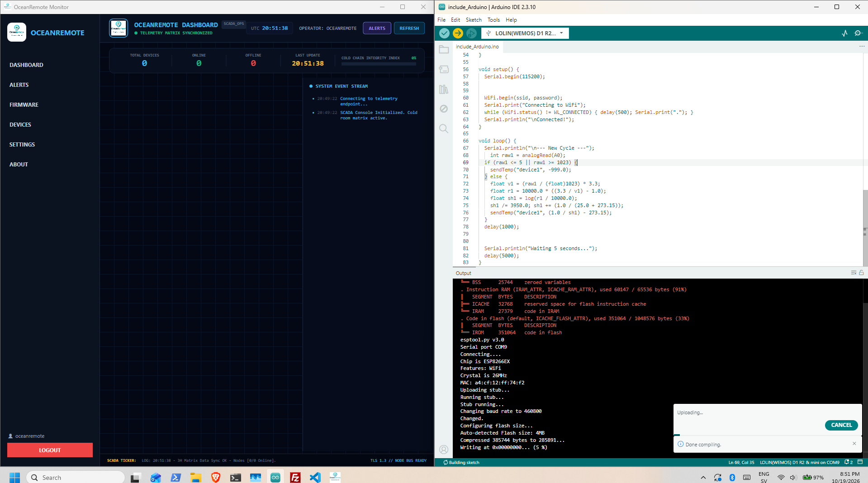Open Visual Studio Code from the taskbar
The image size is (868, 483).
(315, 477)
